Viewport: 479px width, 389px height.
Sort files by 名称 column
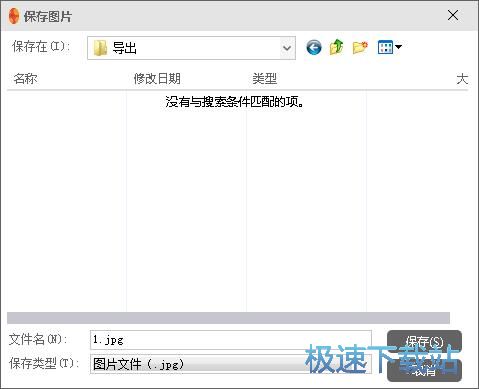coord(25,79)
